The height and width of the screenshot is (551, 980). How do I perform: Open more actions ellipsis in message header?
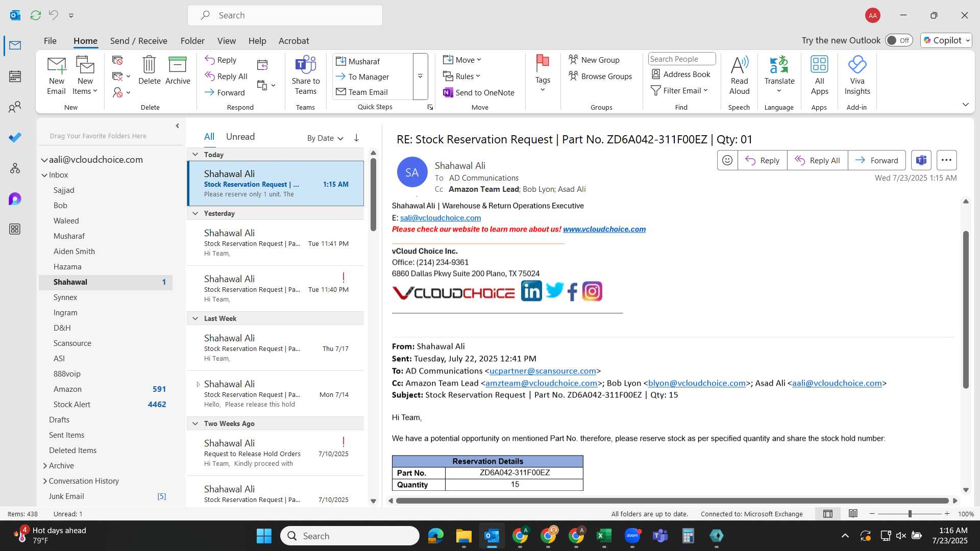[x=946, y=160]
